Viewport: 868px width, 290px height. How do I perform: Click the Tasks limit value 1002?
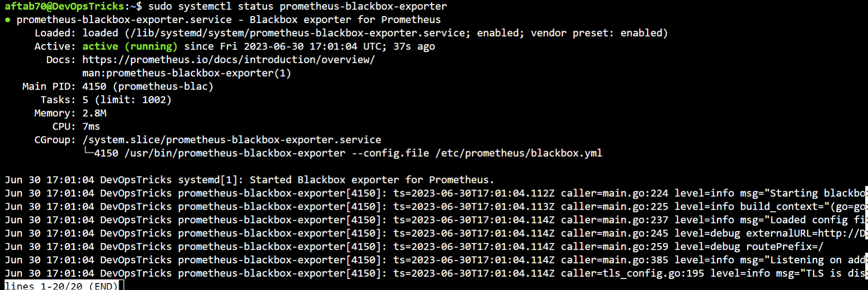(154, 100)
